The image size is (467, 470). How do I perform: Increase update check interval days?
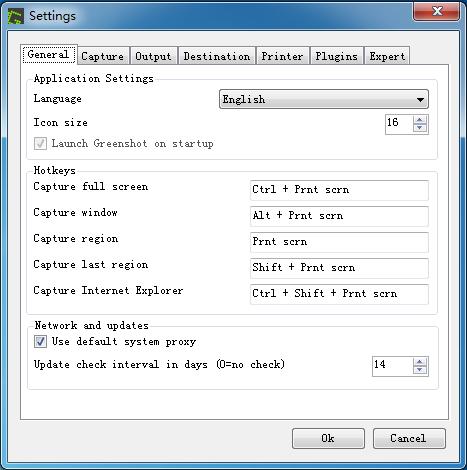click(420, 362)
